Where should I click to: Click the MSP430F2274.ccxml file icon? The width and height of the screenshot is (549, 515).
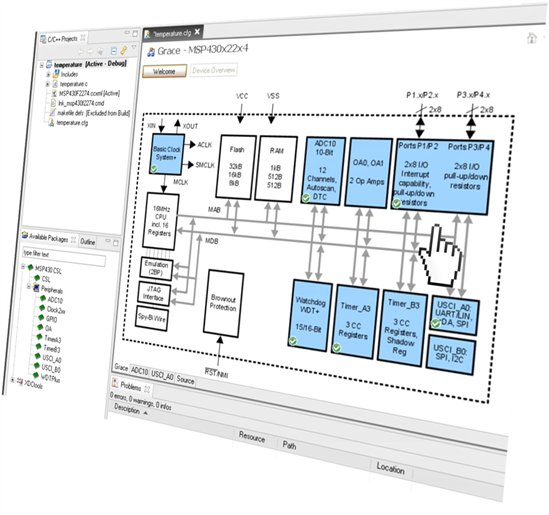click(x=54, y=93)
